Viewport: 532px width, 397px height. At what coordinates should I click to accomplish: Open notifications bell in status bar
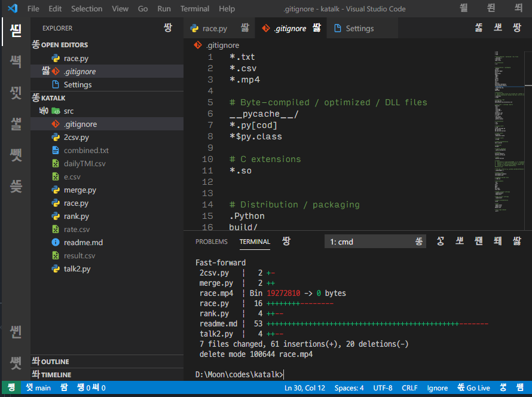click(x=520, y=387)
